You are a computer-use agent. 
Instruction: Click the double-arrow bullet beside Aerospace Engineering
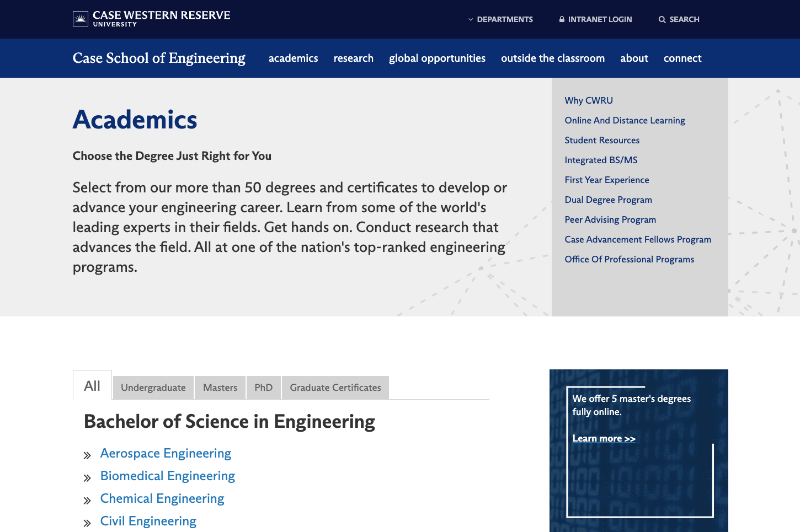point(87,455)
